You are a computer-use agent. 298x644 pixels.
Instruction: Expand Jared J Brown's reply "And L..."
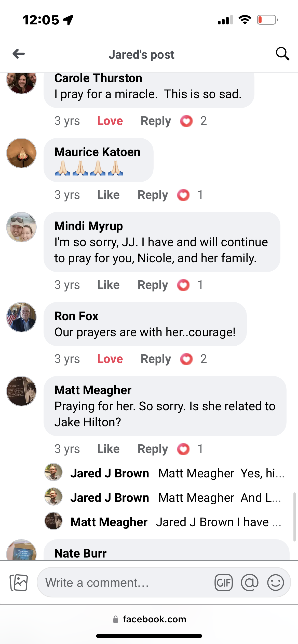(219, 498)
